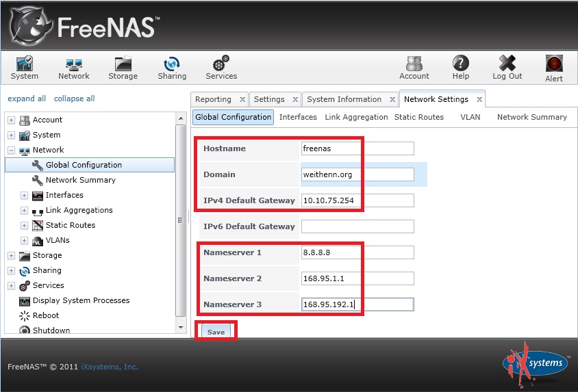Click the IPv4 Default Gateway field
Viewport: 578px width, 392px height.
(x=357, y=200)
